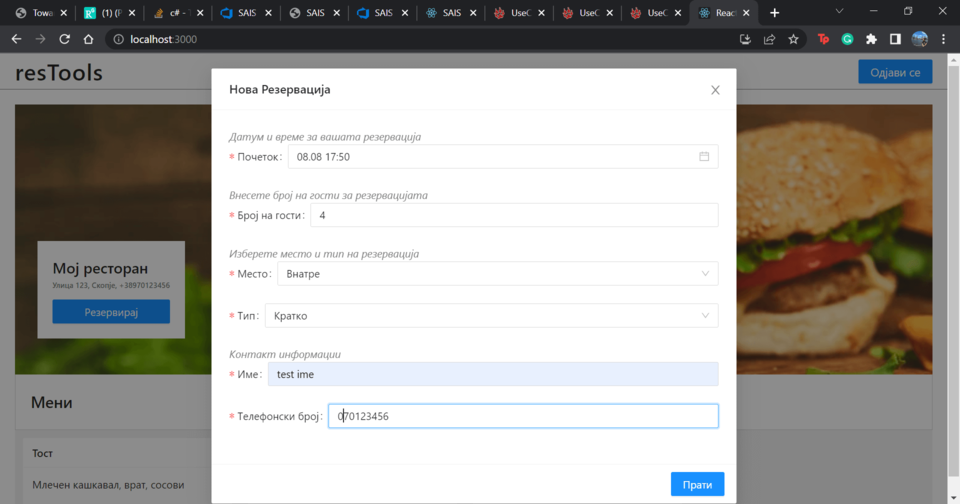The height and width of the screenshot is (504, 960).
Task: Click the Grammarly extension icon
Action: (x=847, y=39)
